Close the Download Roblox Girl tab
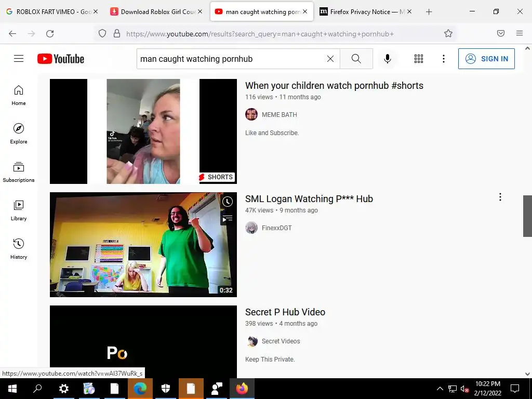The image size is (532, 399). 200,11
